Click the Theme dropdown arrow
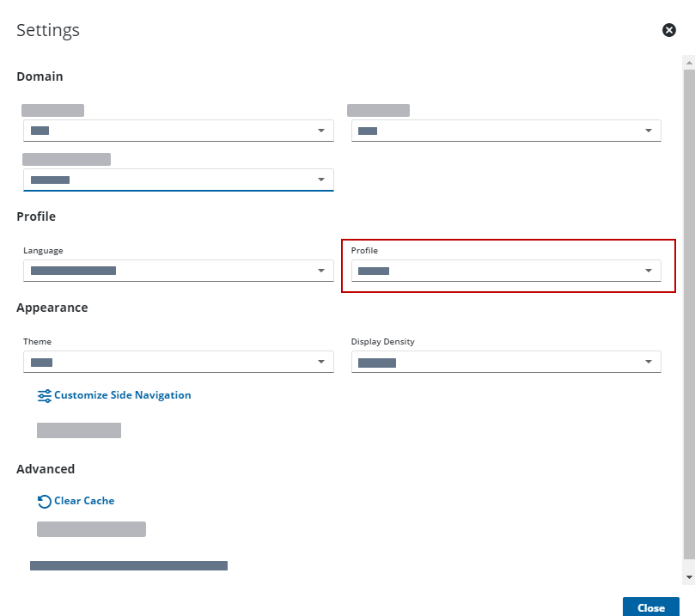 point(321,362)
